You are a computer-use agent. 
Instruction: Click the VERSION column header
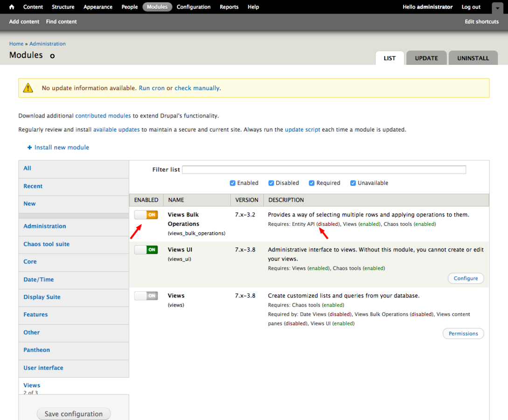click(x=247, y=200)
